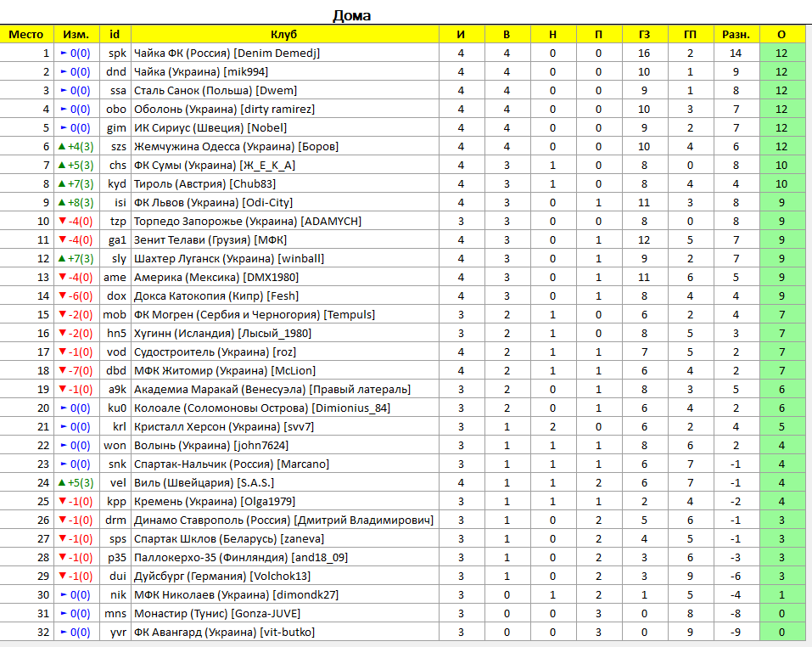Click the id cell 'yvr'

coord(118,632)
